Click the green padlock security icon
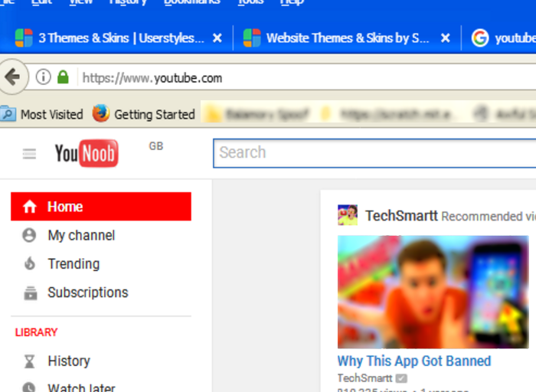 pyautogui.click(x=63, y=77)
